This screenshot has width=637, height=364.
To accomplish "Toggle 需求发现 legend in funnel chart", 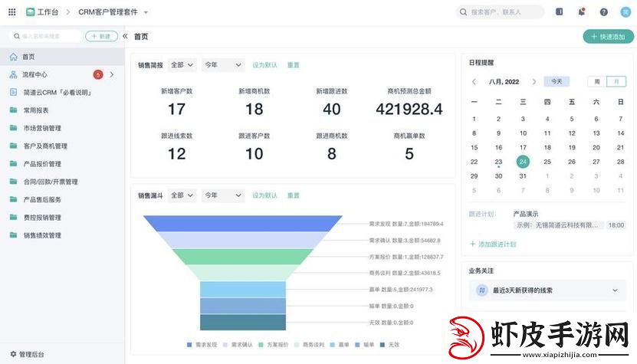I will [202, 345].
